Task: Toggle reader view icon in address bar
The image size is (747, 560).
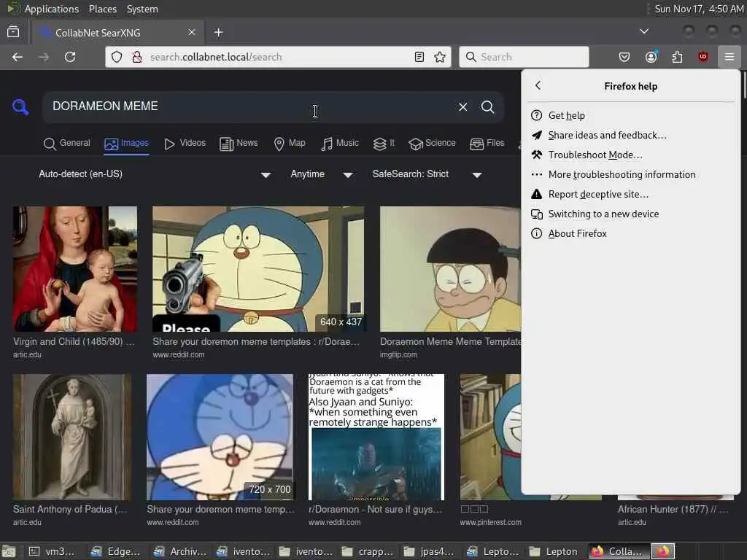Action: [x=419, y=57]
